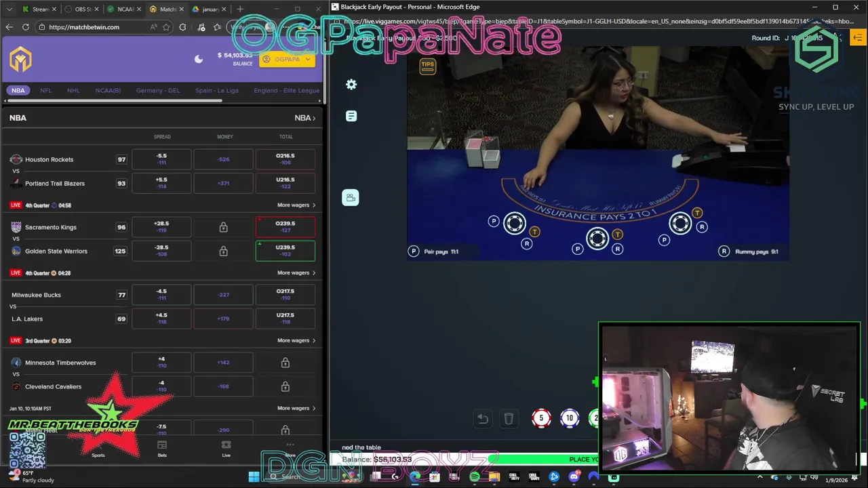Viewport: 868px width, 488px height.
Task: Pick Sacramento Kings +28.5 spread
Action: 161,226
